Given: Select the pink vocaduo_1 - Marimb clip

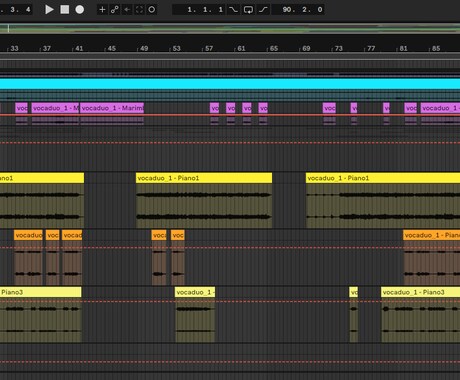Looking at the screenshot, I should (112, 108).
